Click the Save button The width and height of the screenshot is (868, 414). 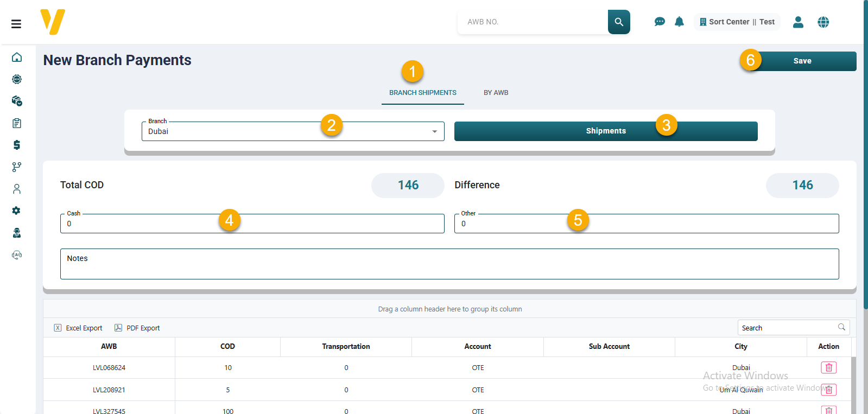802,61
